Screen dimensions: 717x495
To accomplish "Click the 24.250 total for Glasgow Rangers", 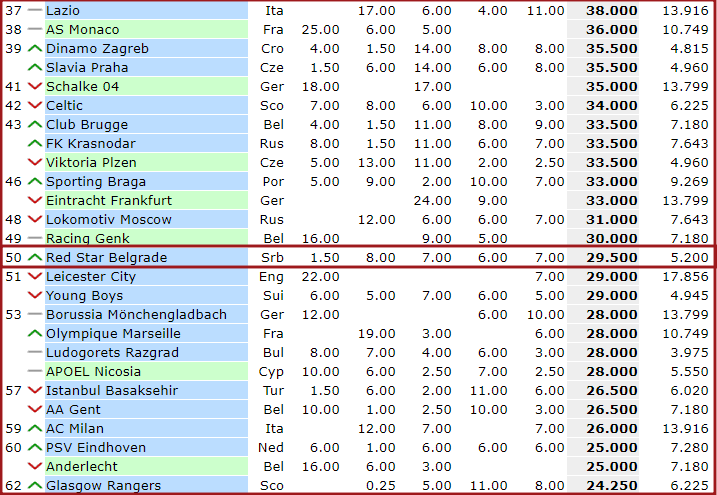I will 611,485.
